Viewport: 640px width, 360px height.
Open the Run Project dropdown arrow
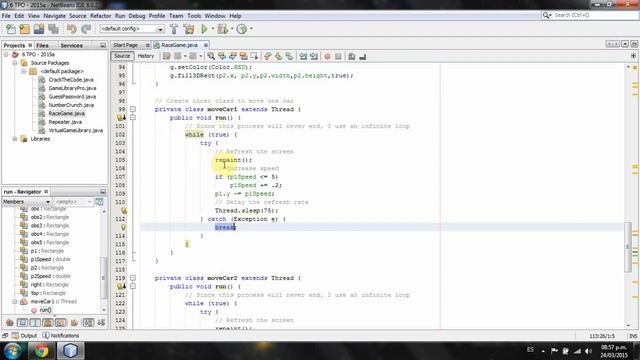click(212, 29)
